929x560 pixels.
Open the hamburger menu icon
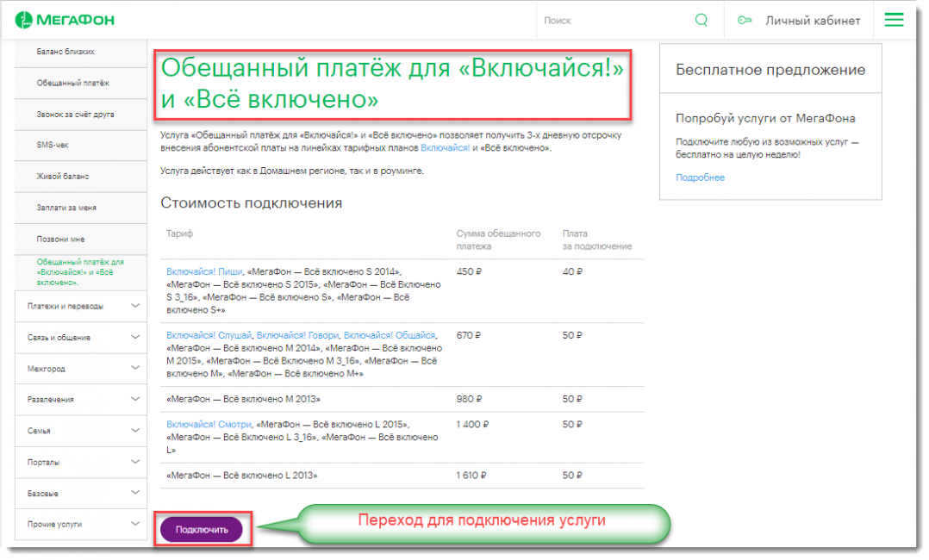click(894, 20)
